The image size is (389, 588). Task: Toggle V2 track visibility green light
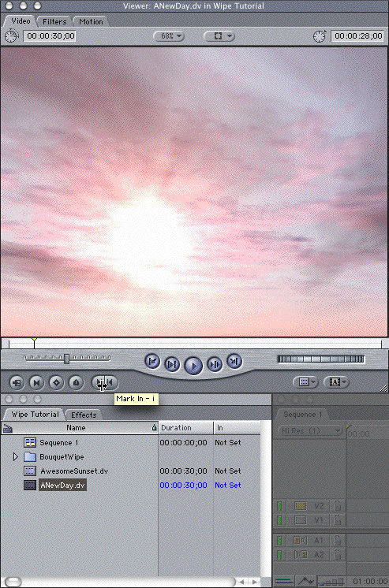click(279, 506)
